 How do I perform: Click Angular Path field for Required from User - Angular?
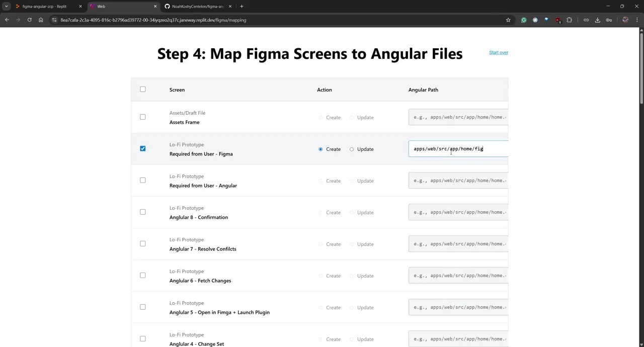tap(458, 181)
